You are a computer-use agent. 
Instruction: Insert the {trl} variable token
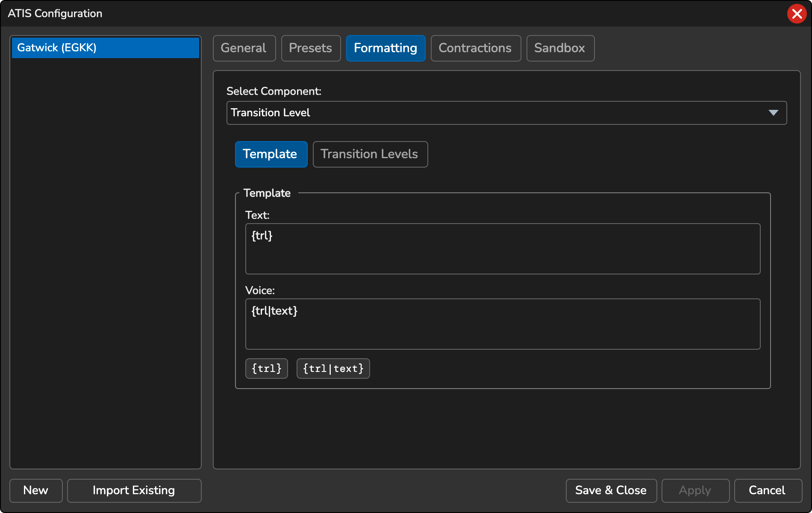click(x=267, y=369)
